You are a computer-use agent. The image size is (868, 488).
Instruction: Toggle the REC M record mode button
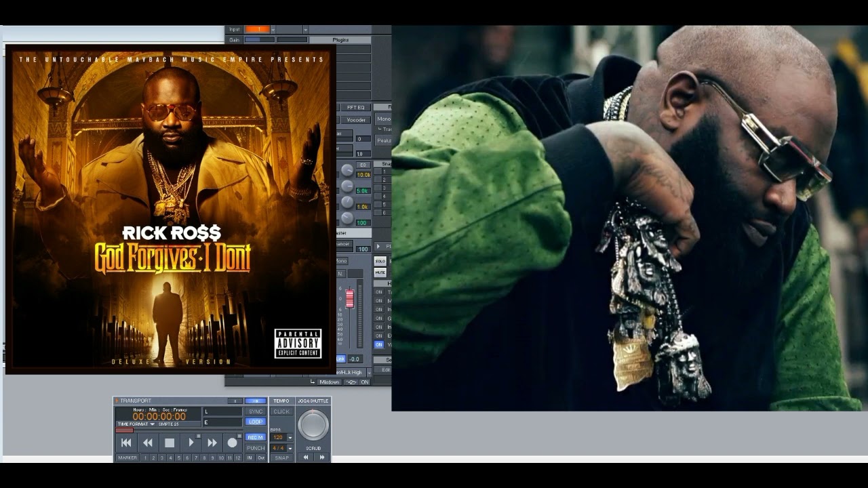point(256,437)
